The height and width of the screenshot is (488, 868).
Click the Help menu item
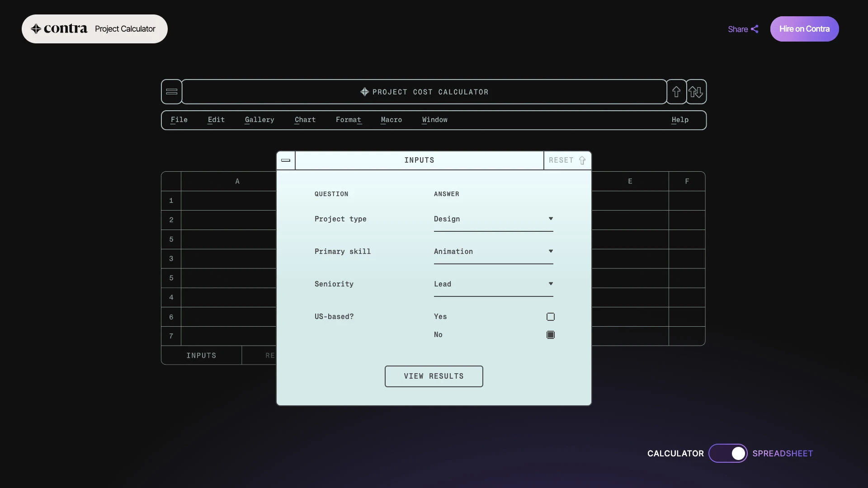(679, 120)
